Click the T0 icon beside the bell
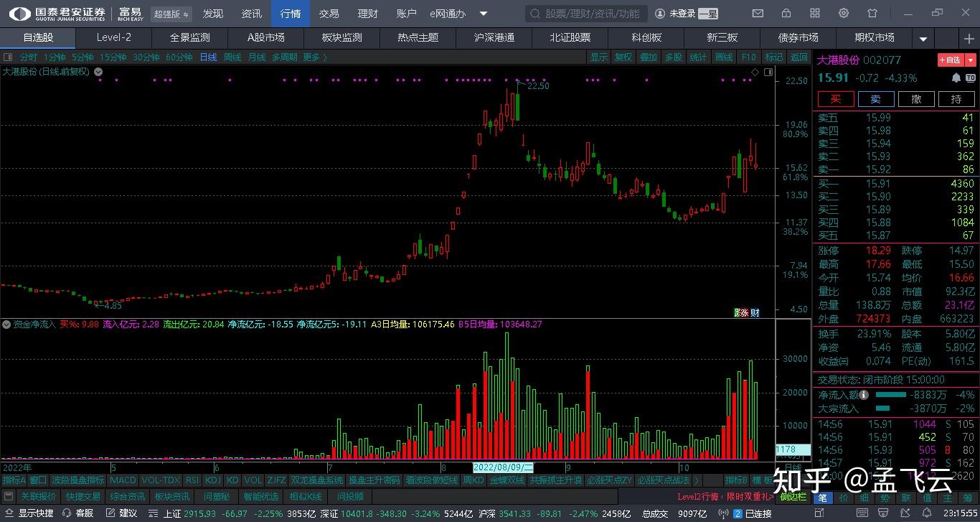 click(x=971, y=78)
